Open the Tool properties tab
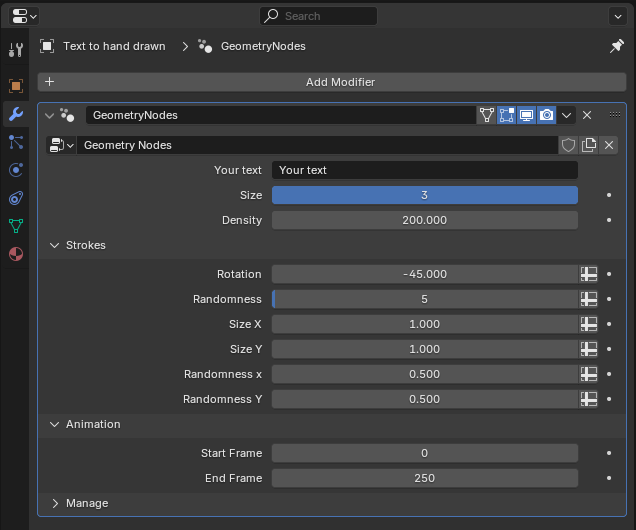636x530 pixels. (16, 50)
